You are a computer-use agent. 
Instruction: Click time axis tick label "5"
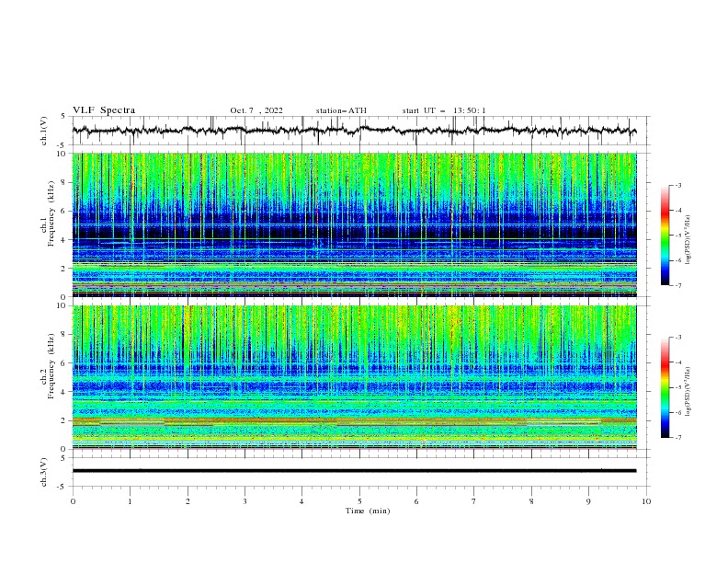point(359,501)
